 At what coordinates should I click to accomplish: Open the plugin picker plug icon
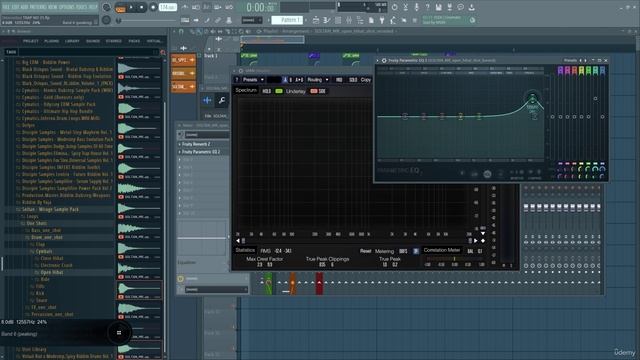(x=382, y=20)
